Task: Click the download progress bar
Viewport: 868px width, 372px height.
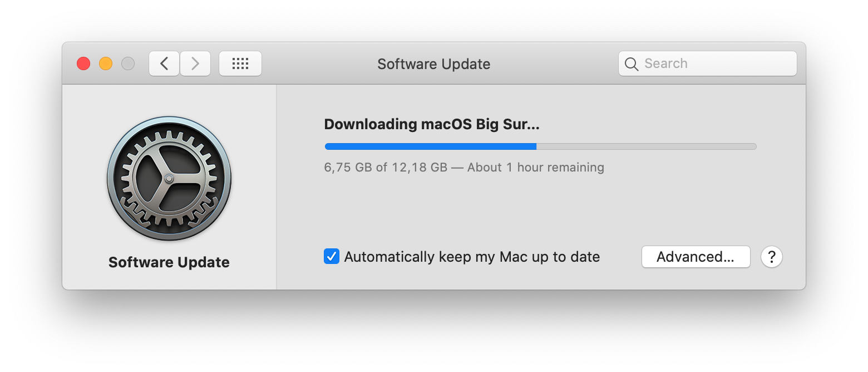Action: [540, 146]
